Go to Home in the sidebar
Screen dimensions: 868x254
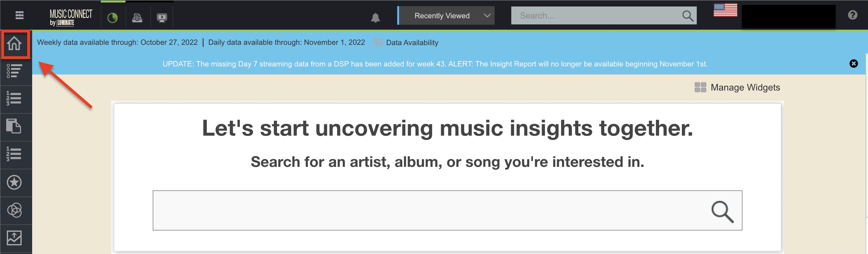pos(15,44)
